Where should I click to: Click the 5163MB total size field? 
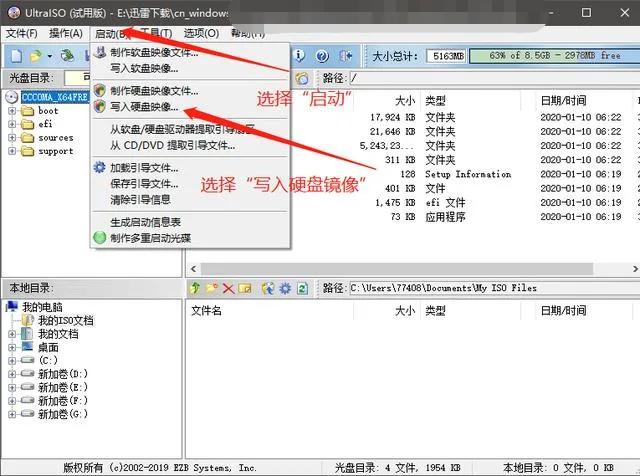pyautogui.click(x=447, y=56)
